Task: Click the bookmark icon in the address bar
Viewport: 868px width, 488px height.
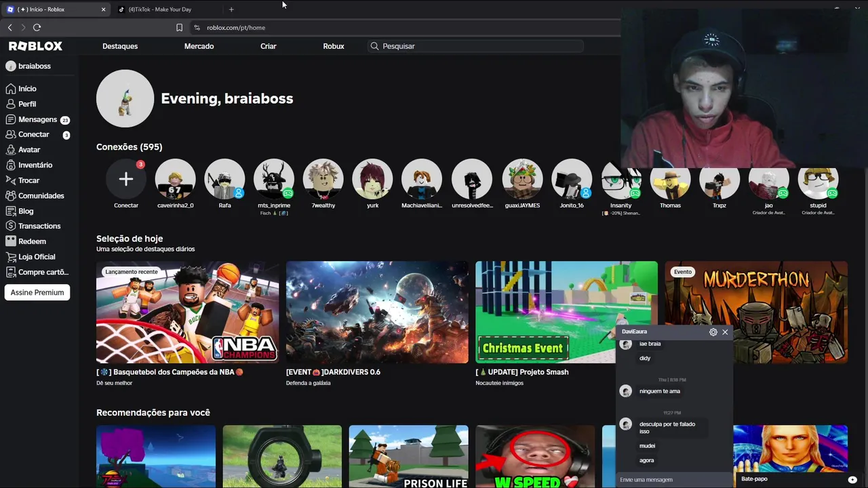Action: 179,28
